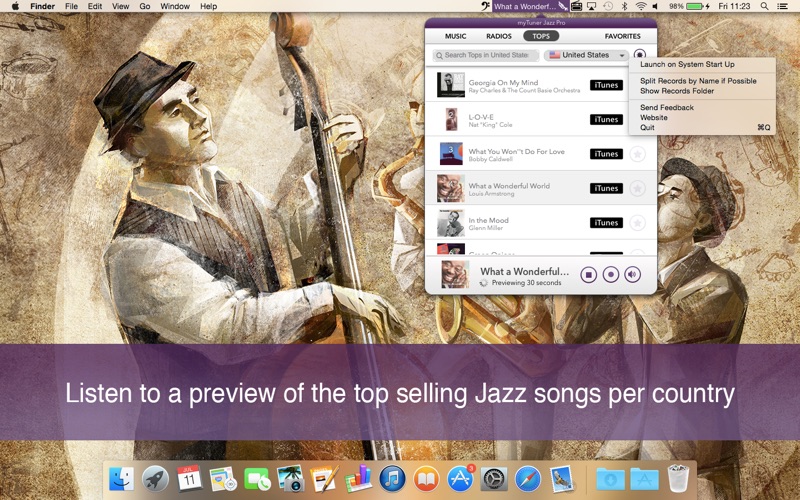The image size is (800, 500).
Task: Click the L-O-V-E album cover
Action: pyautogui.click(x=451, y=119)
